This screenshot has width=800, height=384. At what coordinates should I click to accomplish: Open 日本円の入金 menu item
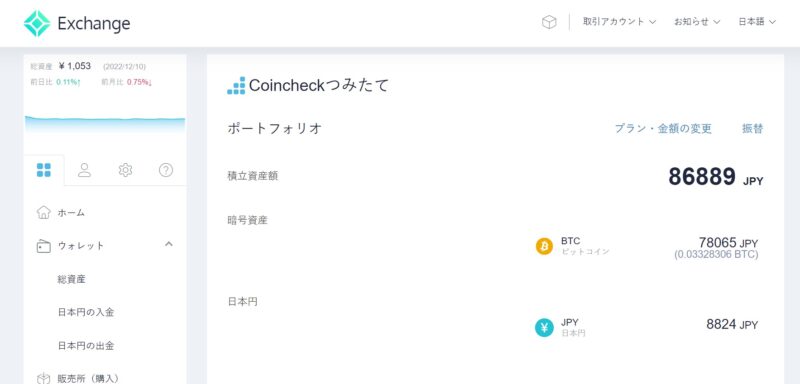[x=86, y=312]
